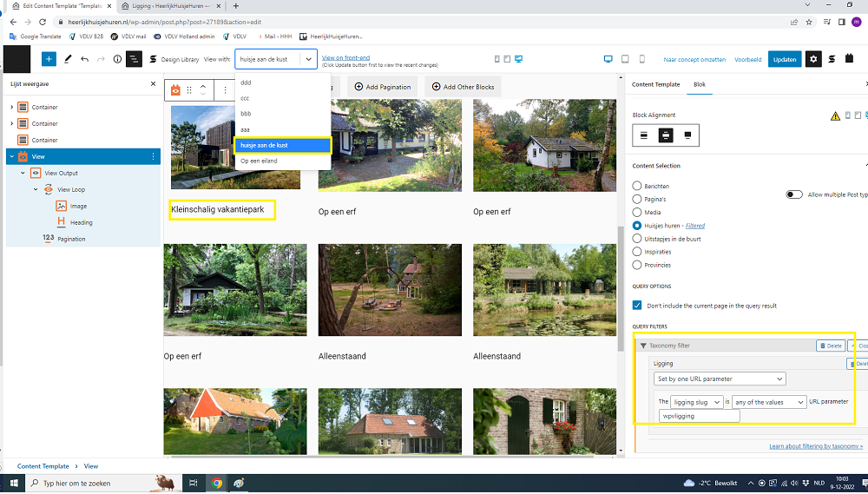Click the Stackable S icon in the top bar
Viewport: 868px width, 494px height.
tap(832, 59)
